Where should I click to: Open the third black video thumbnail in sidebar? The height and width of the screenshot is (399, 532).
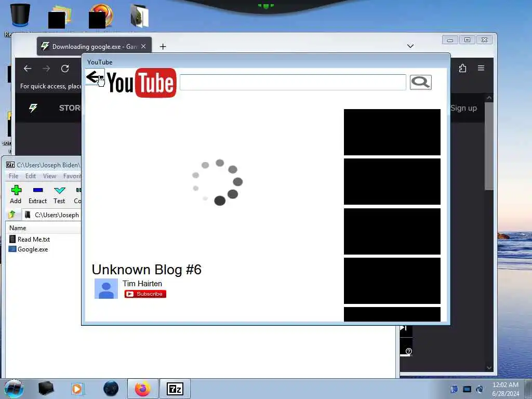tap(392, 231)
